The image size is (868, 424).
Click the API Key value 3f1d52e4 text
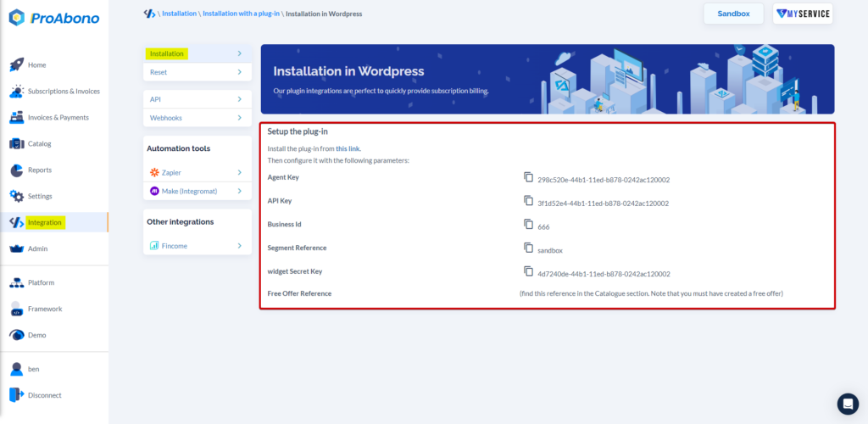point(604,204)
